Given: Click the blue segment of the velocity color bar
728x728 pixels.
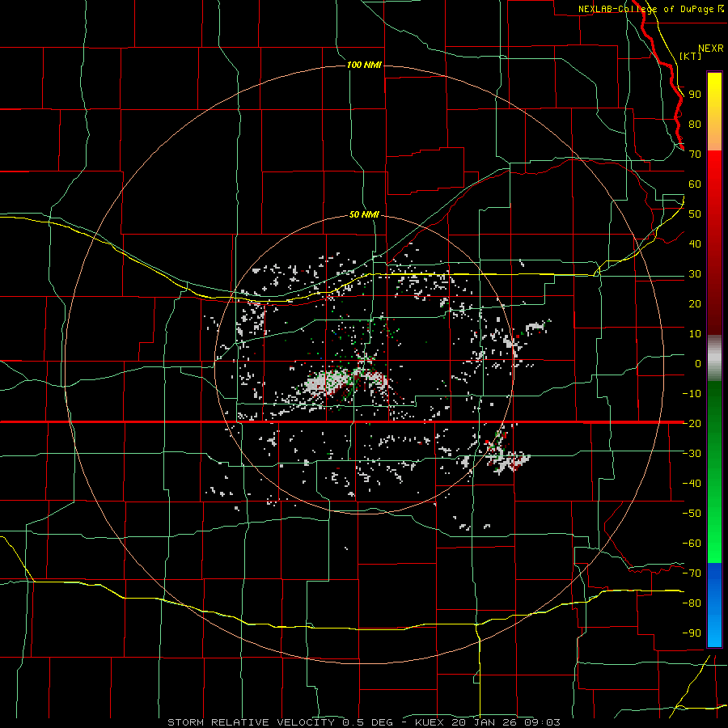Looking at the screenshot, I should [714, 605].
